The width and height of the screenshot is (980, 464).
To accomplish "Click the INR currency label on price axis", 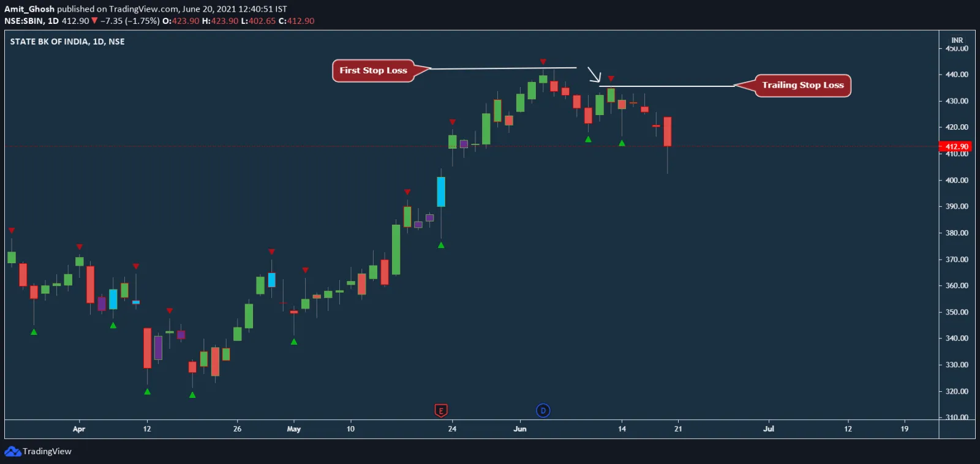I will click(x=957, y=40).
